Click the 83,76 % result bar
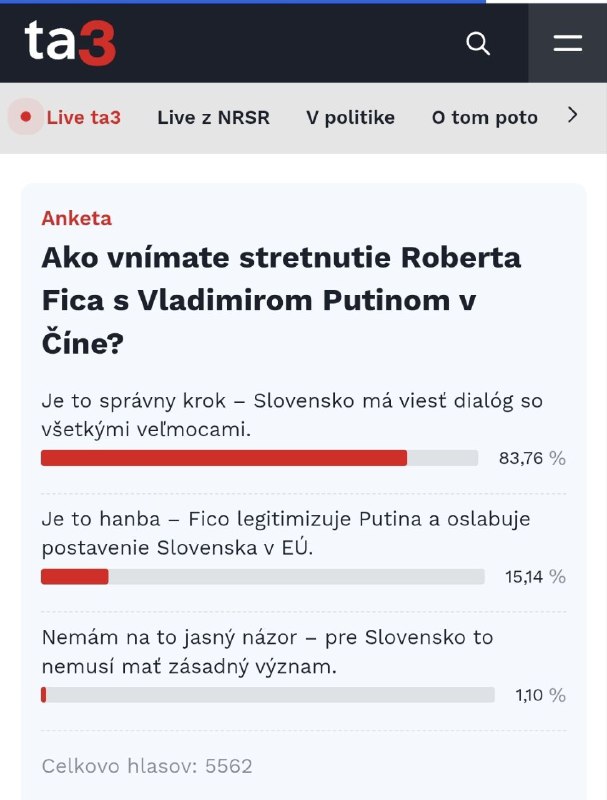 (259, 458)
